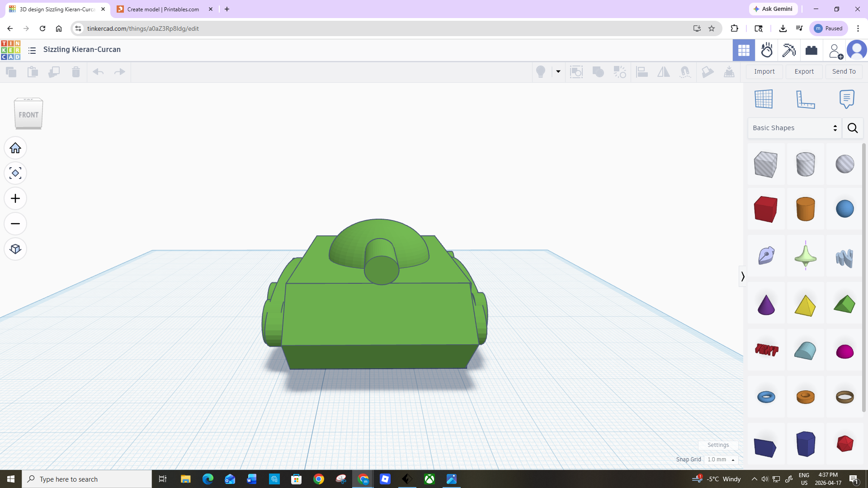Click the Align tool icon
This screenshot has height=488, width=868.
click(x=642, y=72)
